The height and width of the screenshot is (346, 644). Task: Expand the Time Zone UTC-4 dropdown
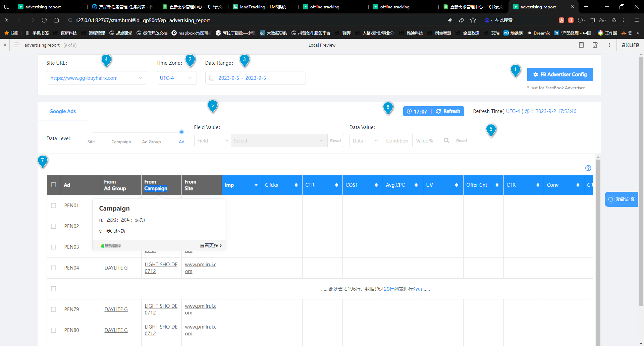click(x=176, y=78)
